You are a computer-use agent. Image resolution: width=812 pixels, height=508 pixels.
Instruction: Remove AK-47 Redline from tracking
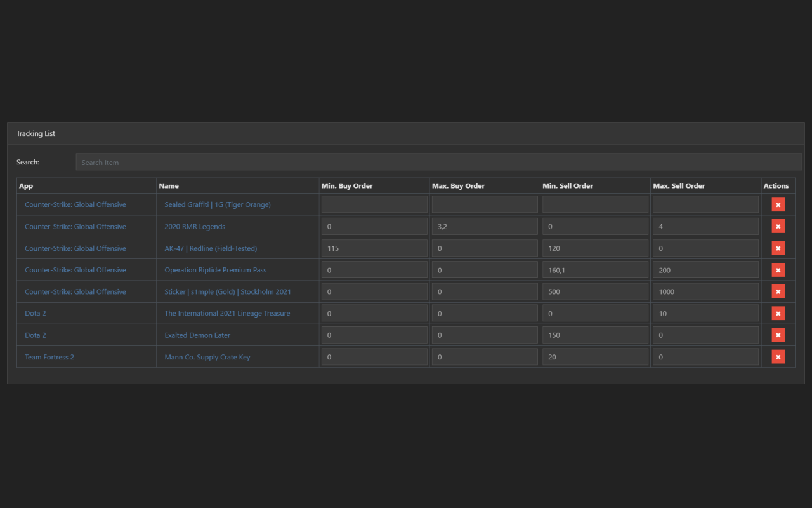pos(778,248)
